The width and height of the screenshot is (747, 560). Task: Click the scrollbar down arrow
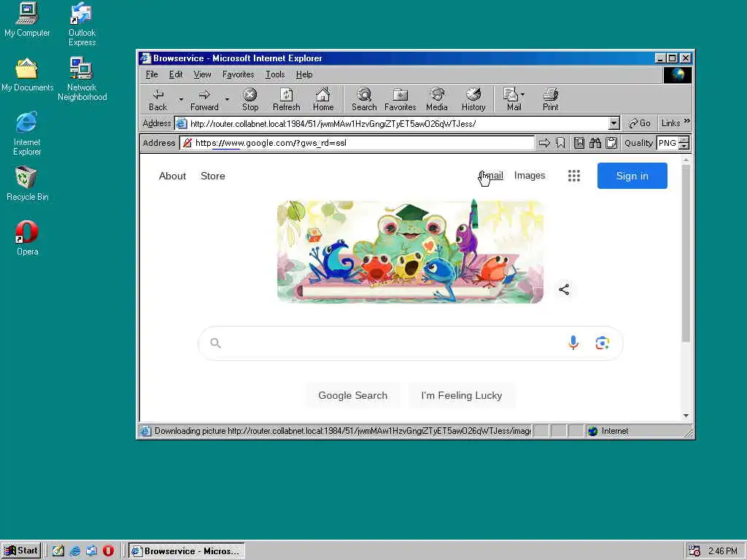click(686, 416)
